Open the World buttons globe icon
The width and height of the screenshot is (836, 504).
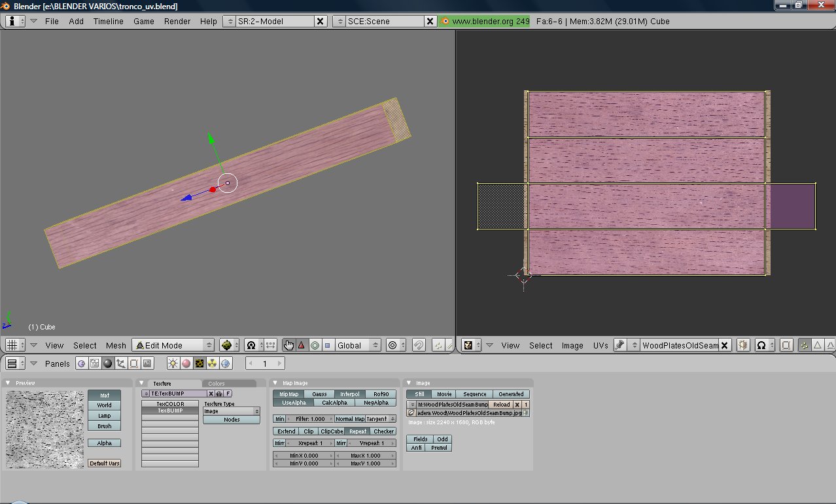(x=226, y=363)
